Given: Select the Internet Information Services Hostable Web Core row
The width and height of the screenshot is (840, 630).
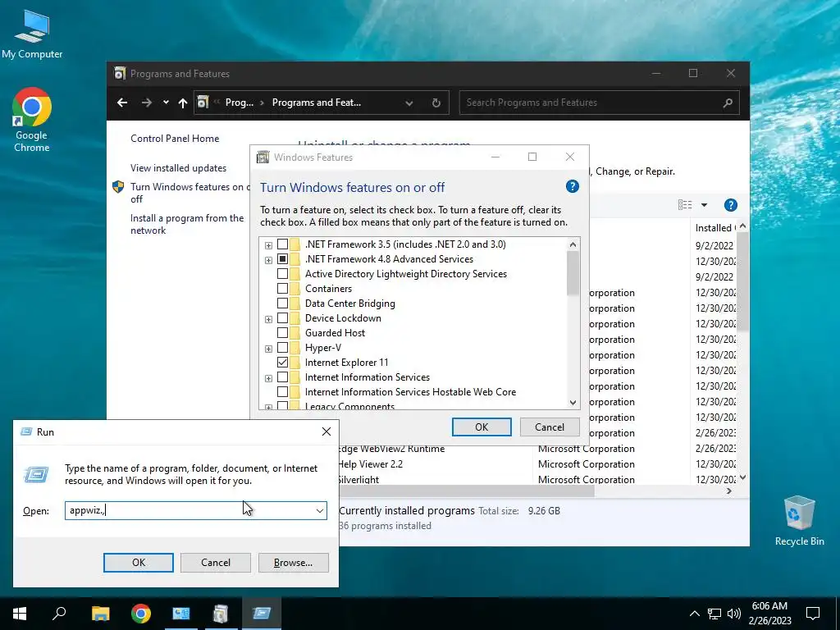Looking at the screenshot, I should 410,392.
